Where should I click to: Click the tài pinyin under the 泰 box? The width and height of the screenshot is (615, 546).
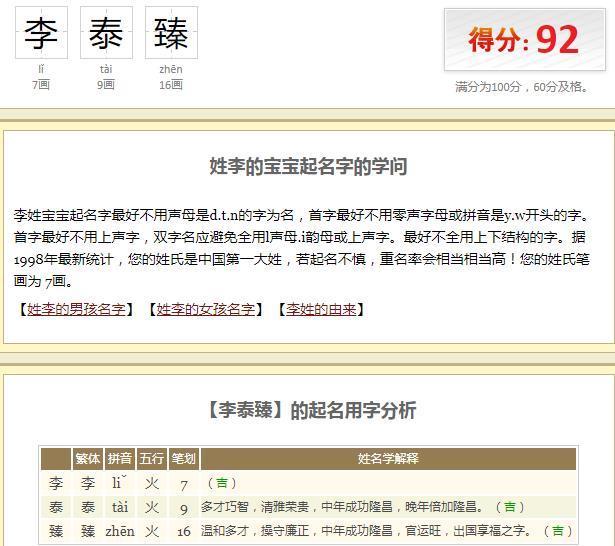click(x=106, y=69)
